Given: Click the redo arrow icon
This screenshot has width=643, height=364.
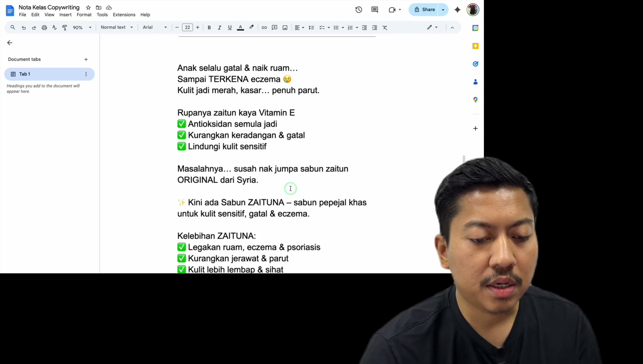Looking at the screenshot, I should [34, 28].
